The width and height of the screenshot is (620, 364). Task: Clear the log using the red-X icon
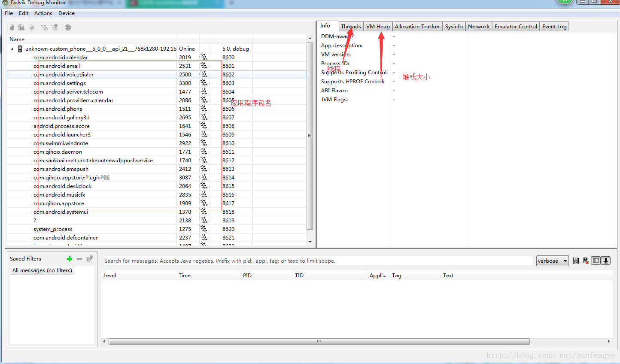click(x=586, y=261)
